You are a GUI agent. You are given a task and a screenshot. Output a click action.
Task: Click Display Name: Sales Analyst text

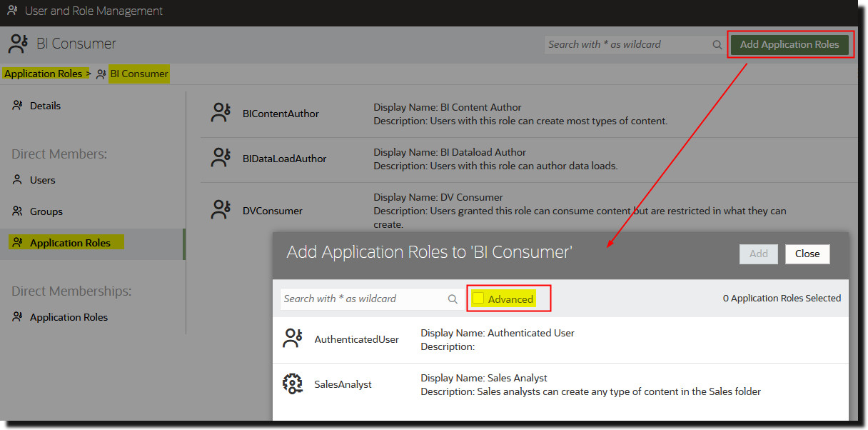click(484, 378)
